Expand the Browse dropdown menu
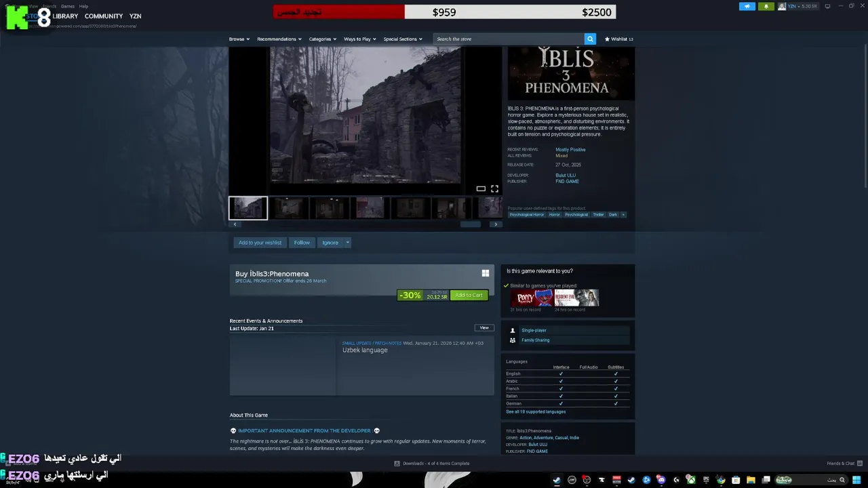Viewport: 868px width, 488px height. (239, 39)
